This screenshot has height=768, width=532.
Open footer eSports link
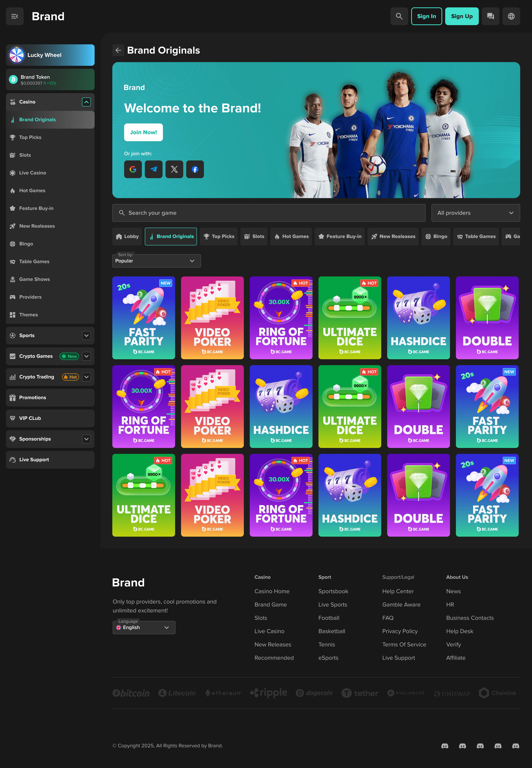click(328, 658)
